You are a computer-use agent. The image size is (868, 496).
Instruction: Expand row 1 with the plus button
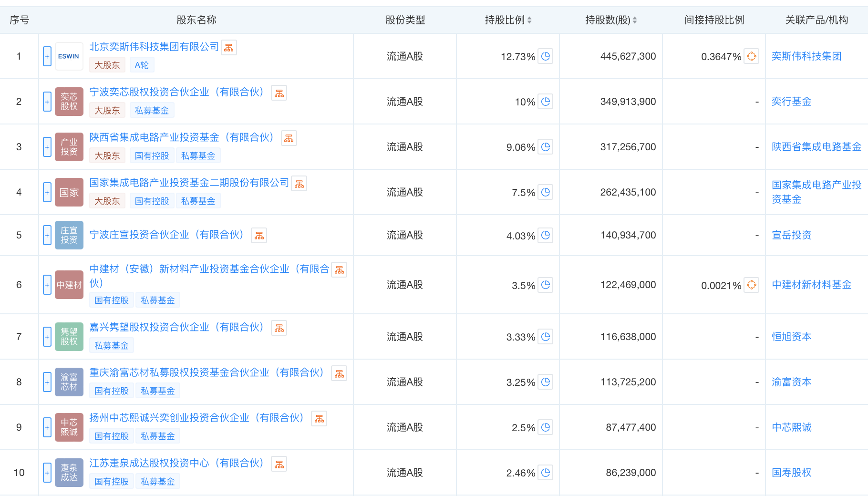click(x=47, y=56)
